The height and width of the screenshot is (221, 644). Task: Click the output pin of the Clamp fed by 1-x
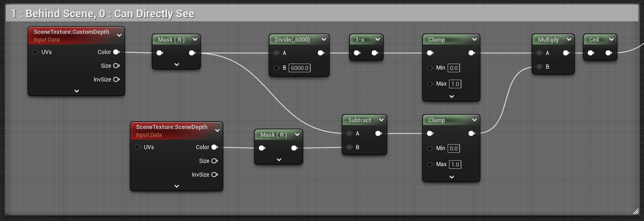[472, 53]
